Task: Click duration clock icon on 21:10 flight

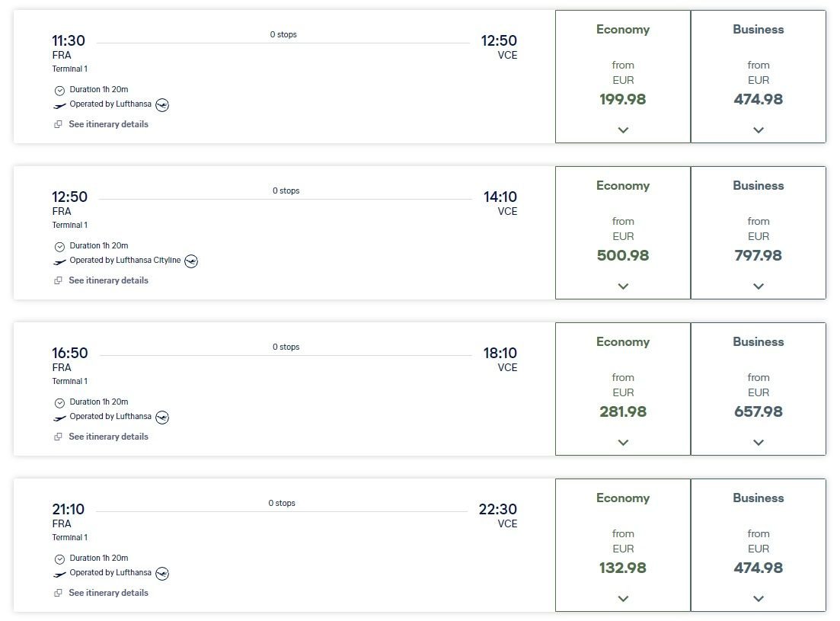Action: click(59, 559)
